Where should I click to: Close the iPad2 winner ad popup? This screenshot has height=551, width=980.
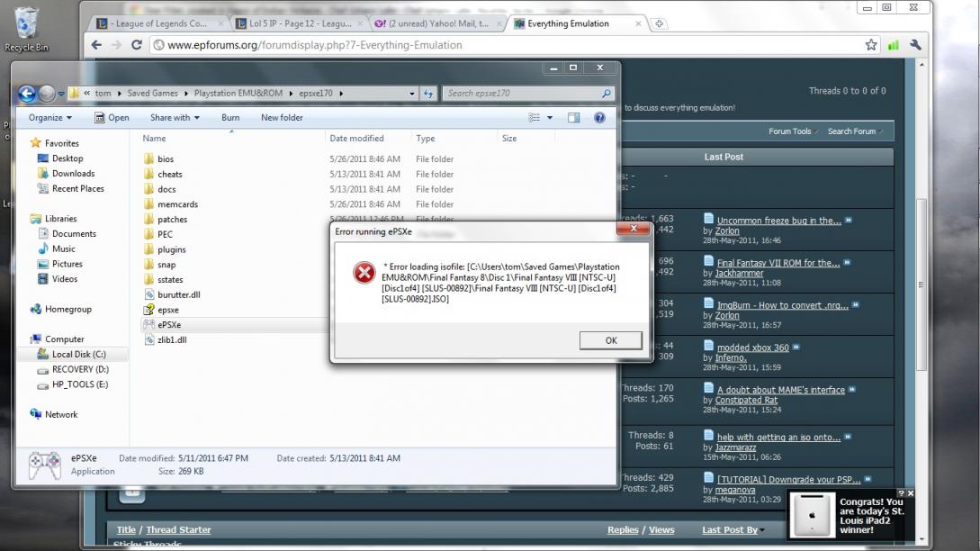click(911, 493)
